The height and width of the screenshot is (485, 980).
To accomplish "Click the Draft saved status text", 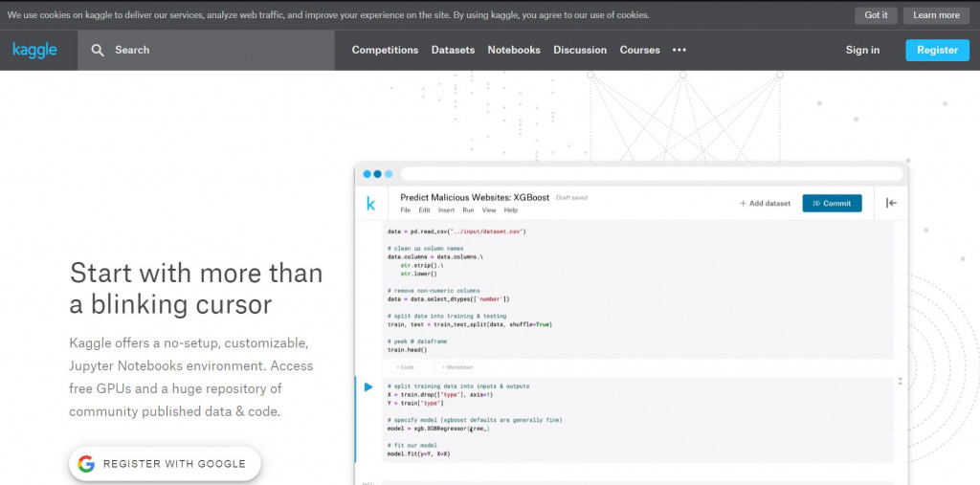I will point(572,198).
